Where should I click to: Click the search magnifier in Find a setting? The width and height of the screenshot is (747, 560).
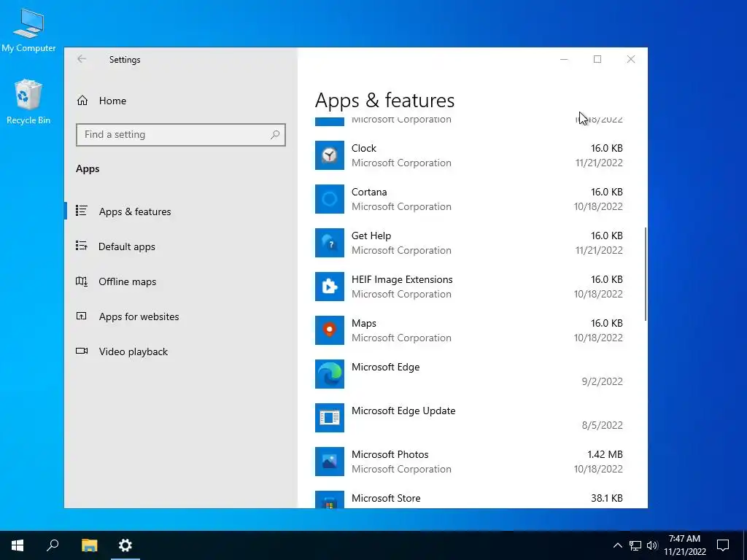click(275, 135)
